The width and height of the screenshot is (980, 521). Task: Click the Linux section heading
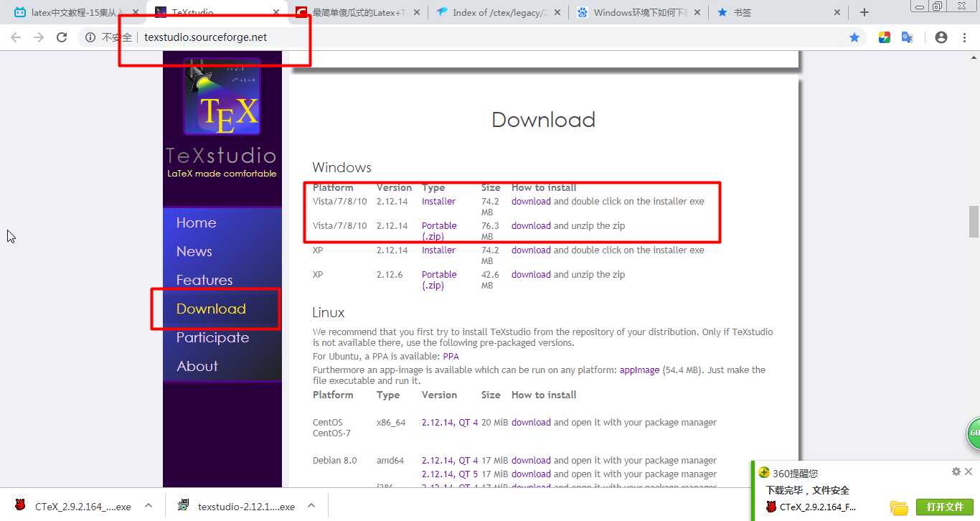point(329,312)
